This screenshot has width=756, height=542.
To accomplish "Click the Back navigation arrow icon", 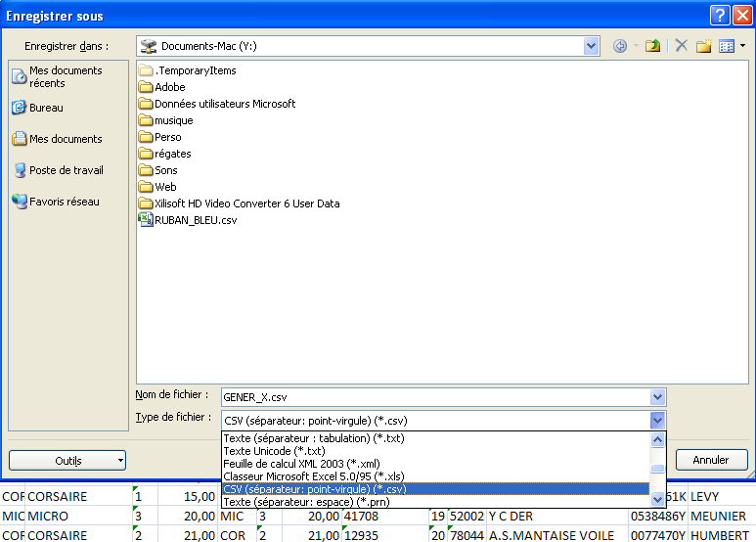I will click(620, 46).
